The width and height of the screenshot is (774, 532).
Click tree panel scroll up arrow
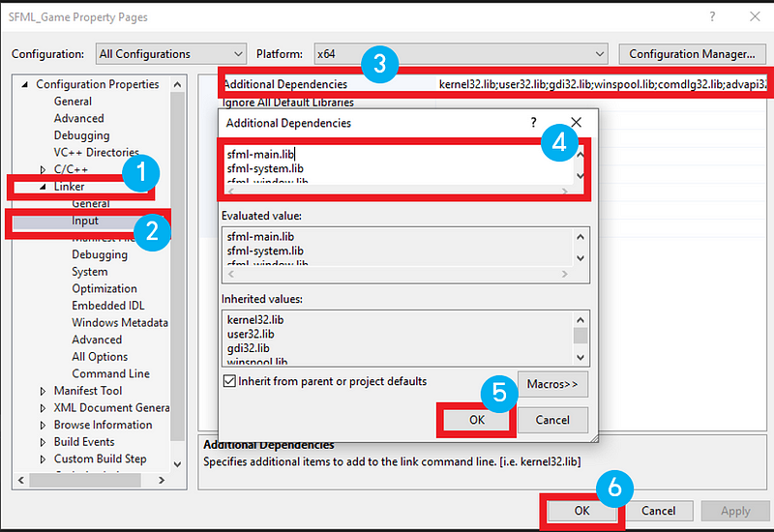tap(178, 84)
